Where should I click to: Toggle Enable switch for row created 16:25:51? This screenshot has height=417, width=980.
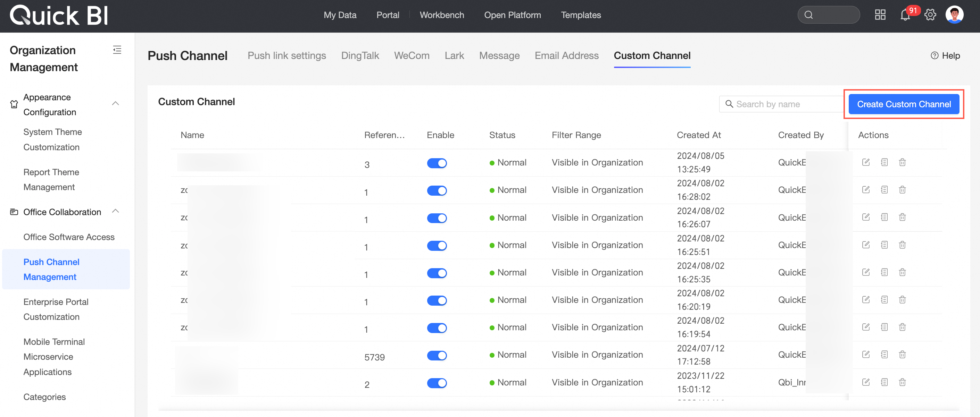(437, 246)
